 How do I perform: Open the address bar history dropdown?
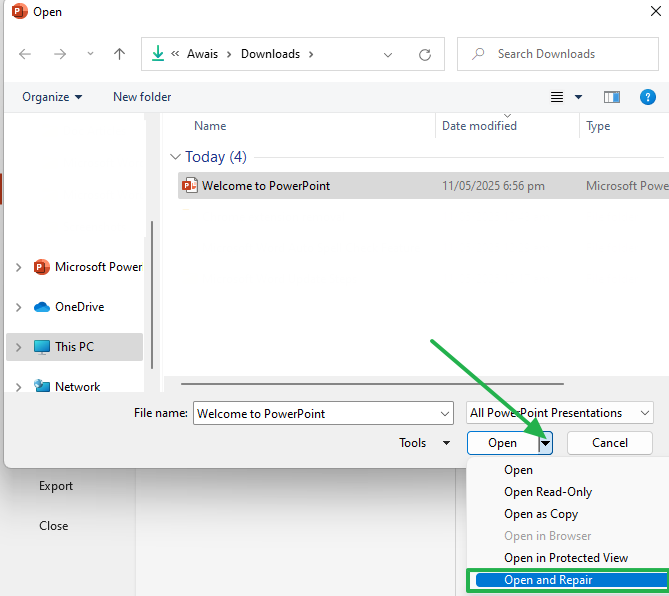click(x=387, y=55)
